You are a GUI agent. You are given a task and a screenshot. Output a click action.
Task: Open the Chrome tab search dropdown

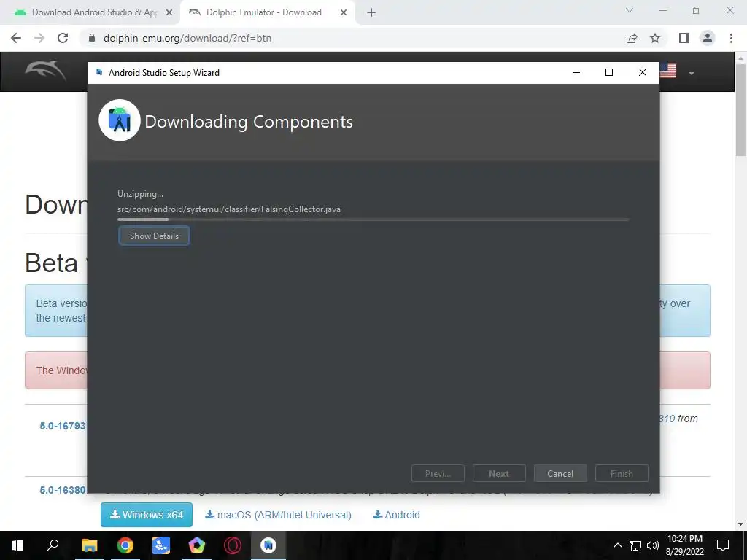point(630,10)
